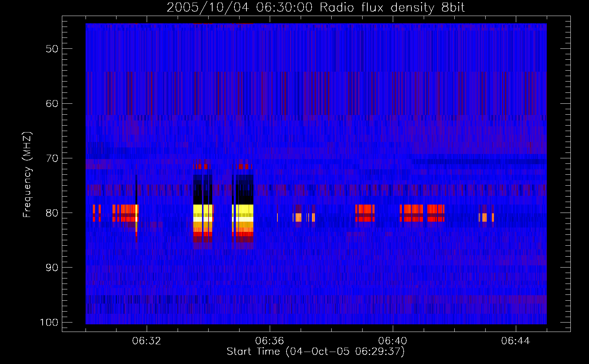589x364 pixels.
Task: Click the 'Start Time (04-Oct-05 06:29:37)' label
Action: (316, 352)
